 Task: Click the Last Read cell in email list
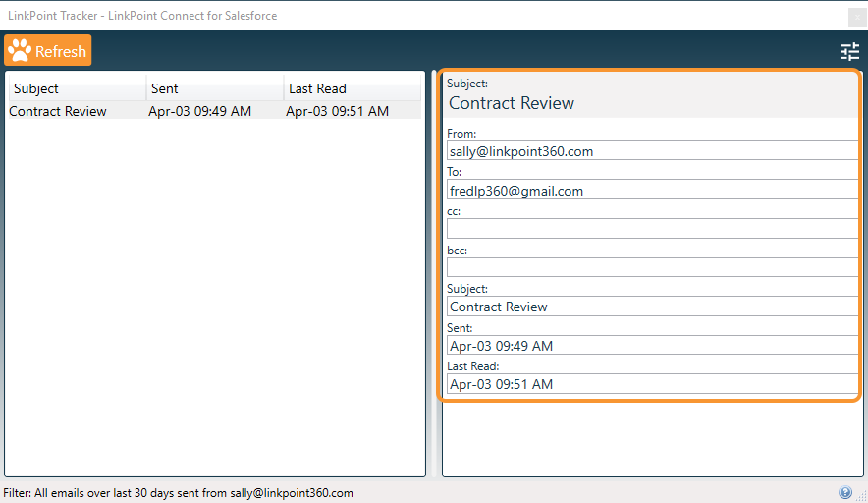point(337,111)
